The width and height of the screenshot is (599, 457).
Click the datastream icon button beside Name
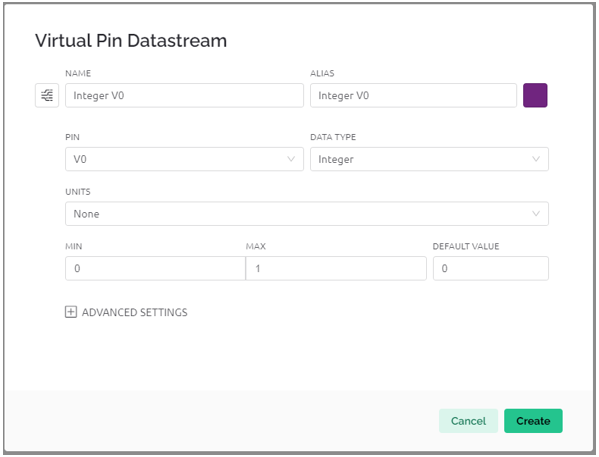coord(47,95)
